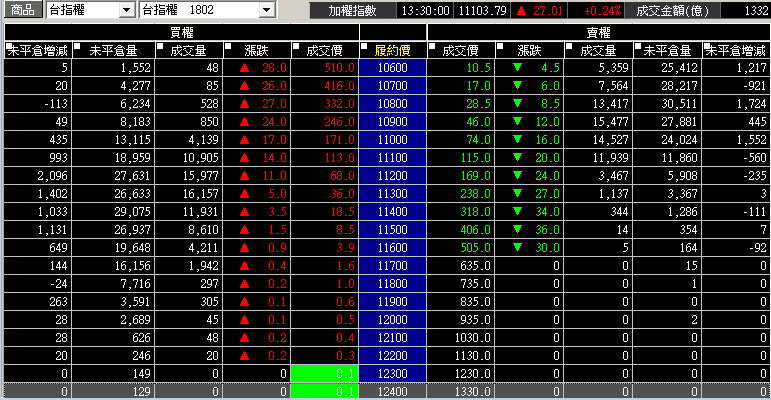771x400 pixels.
Task: Click put price 115.0
Action: [475, 158]
